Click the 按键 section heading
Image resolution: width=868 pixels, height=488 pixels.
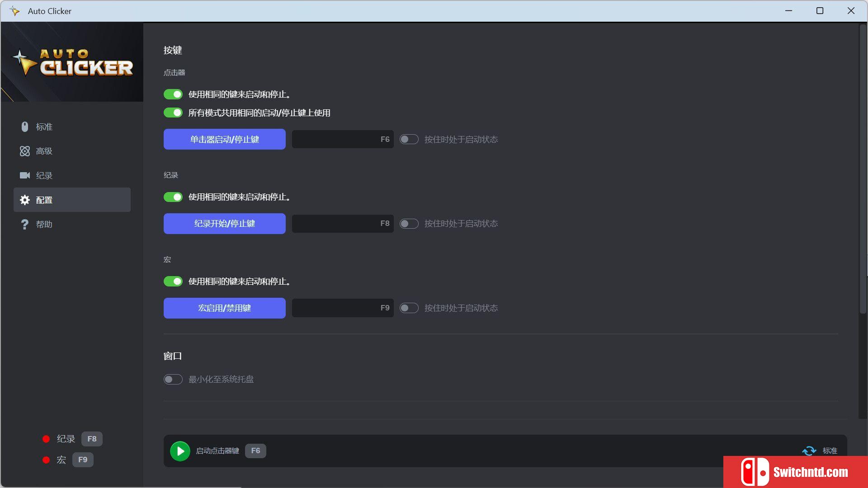point(173,50)
